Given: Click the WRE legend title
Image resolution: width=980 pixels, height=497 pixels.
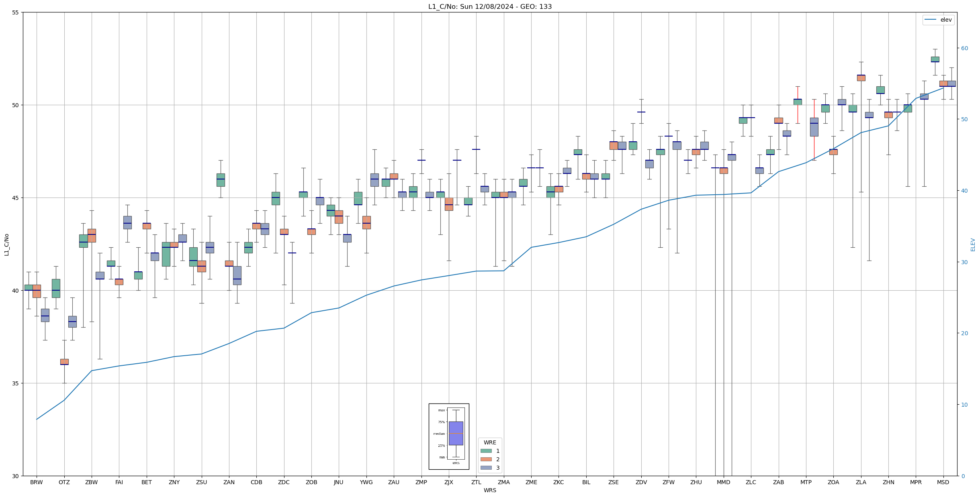Looking at the screenshot, I should pos(490,442).
